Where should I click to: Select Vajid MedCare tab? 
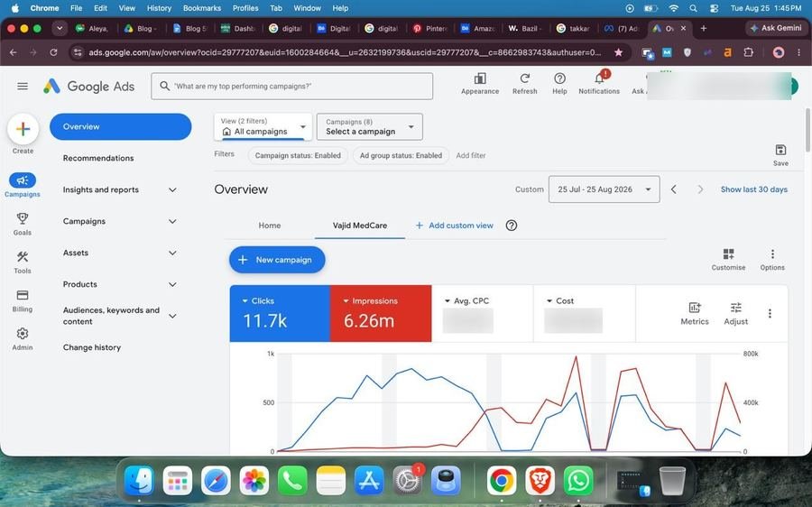coord(360,226)
